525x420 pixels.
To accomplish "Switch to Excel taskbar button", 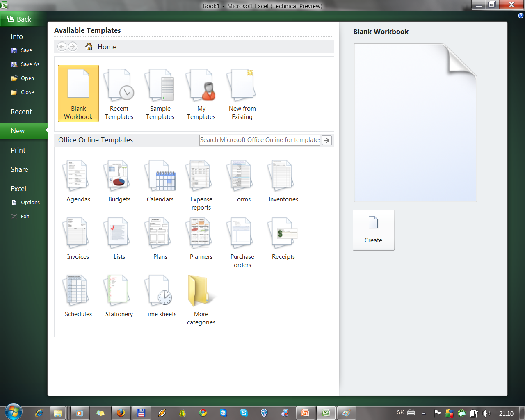I will 326,413.
